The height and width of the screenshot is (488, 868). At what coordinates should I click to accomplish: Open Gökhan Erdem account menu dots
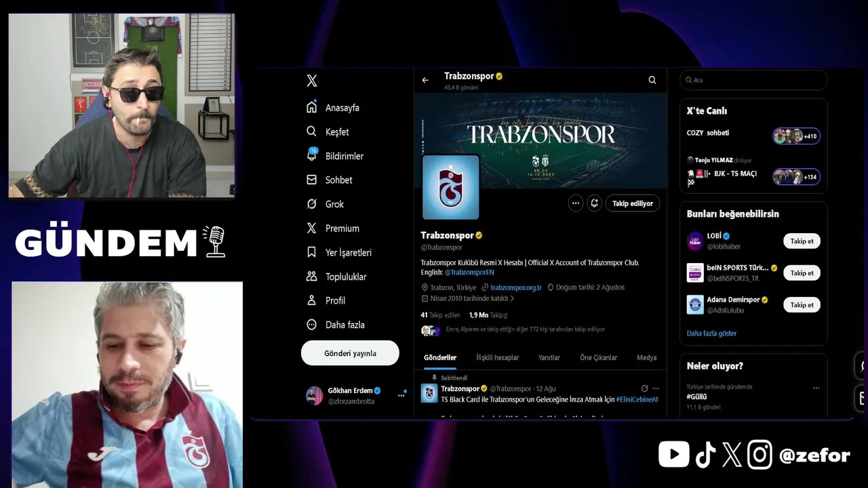[x=401, y=396]
